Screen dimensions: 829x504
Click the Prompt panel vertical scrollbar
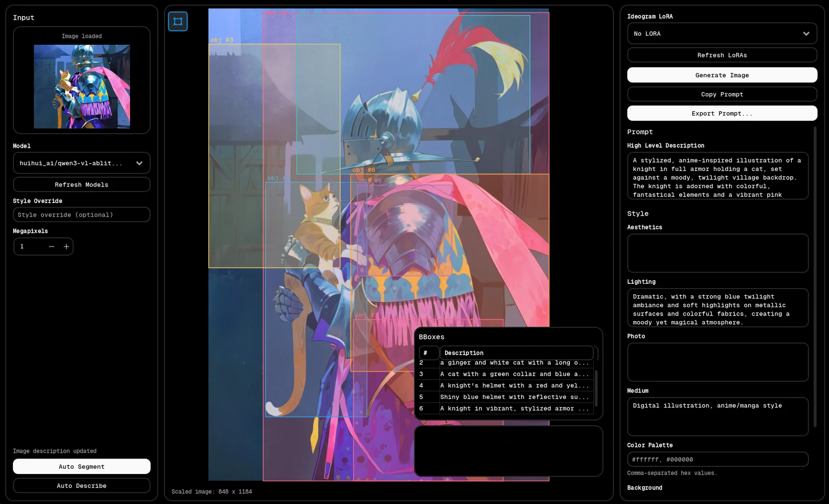[x=815, y=277]
